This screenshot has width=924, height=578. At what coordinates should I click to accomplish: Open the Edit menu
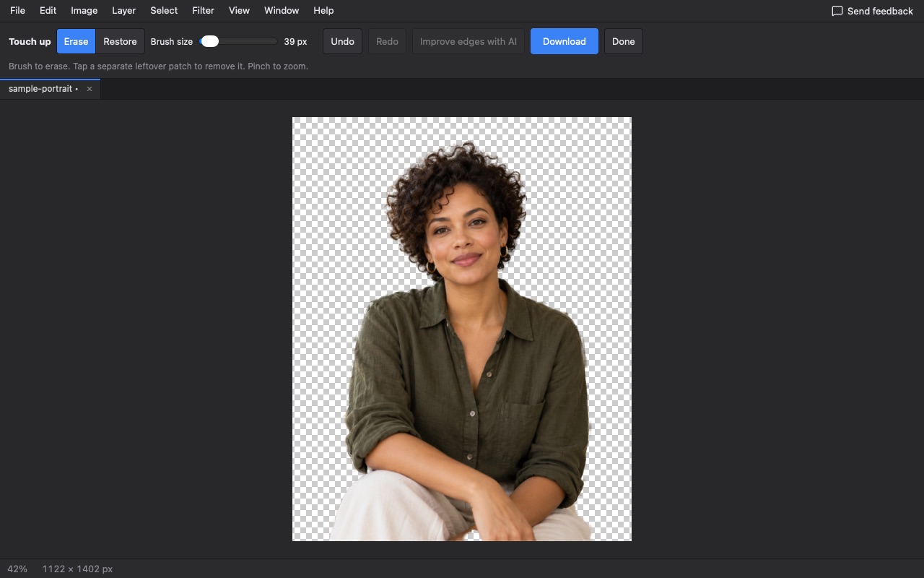point(48,10)
